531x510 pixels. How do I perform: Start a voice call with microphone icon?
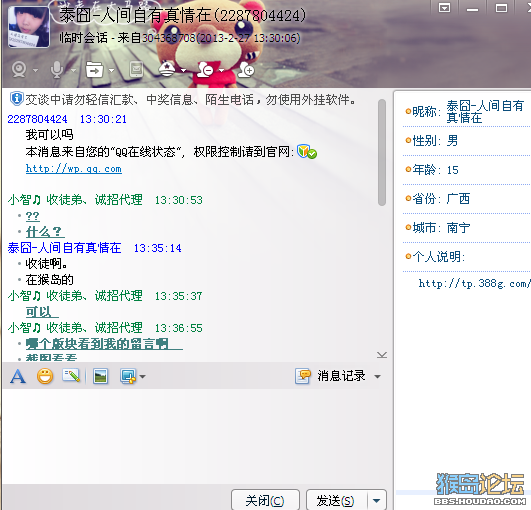coord(57,69)
